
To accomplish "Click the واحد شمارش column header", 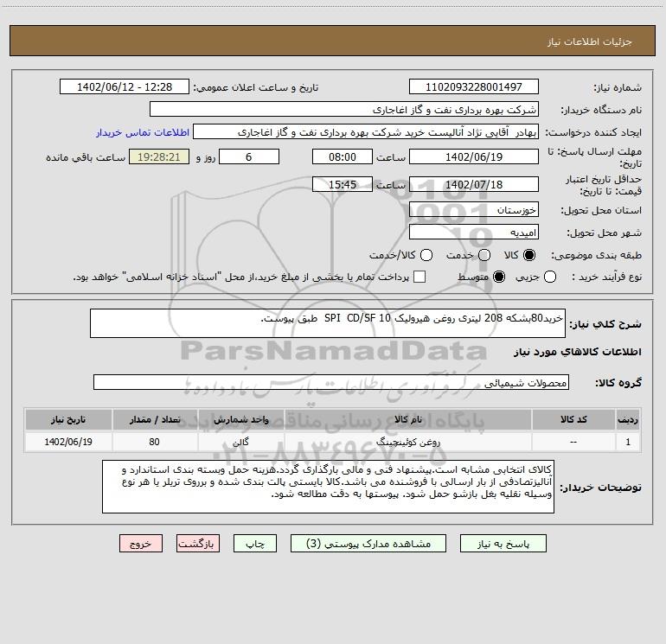I will [240, 419].
